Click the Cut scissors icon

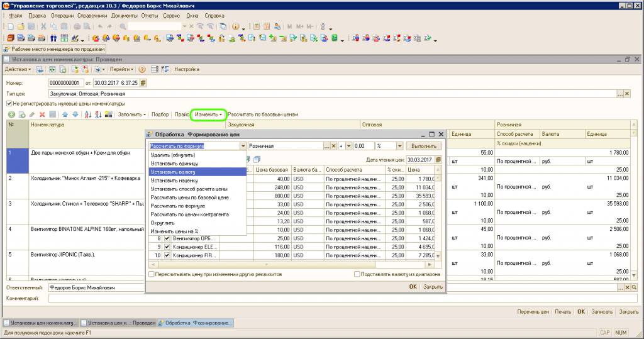point(43,26)
